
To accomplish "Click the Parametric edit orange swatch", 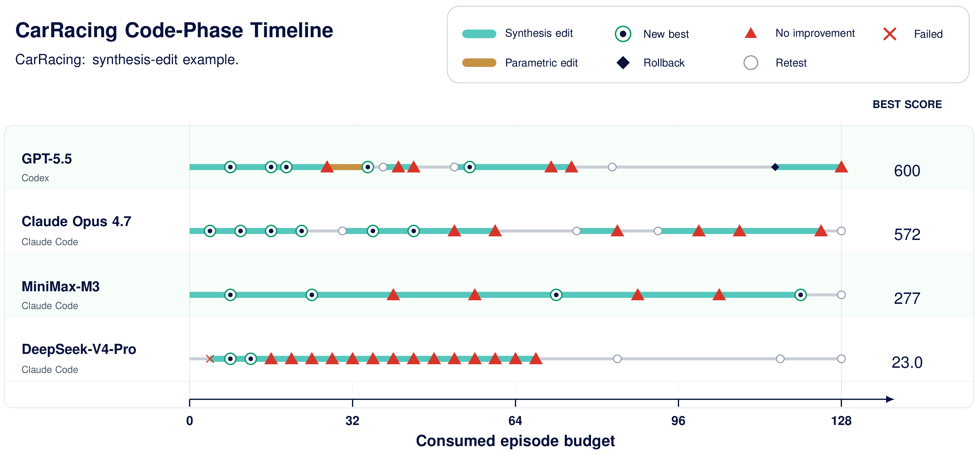I will point(479,63).
